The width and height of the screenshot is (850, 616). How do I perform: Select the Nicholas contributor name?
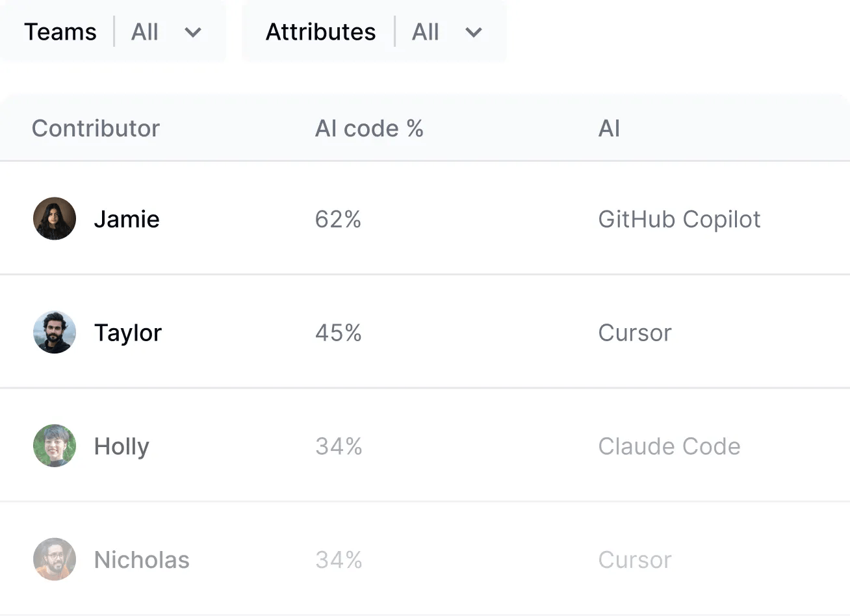click(x=142, y=560)
